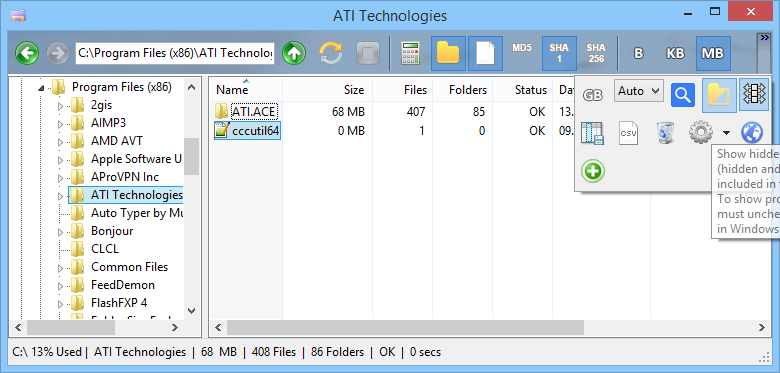This screenshot has height=373, width=780.
Task: Switch size units to MB
Action: pyautogui.click(x=712, y=53)
